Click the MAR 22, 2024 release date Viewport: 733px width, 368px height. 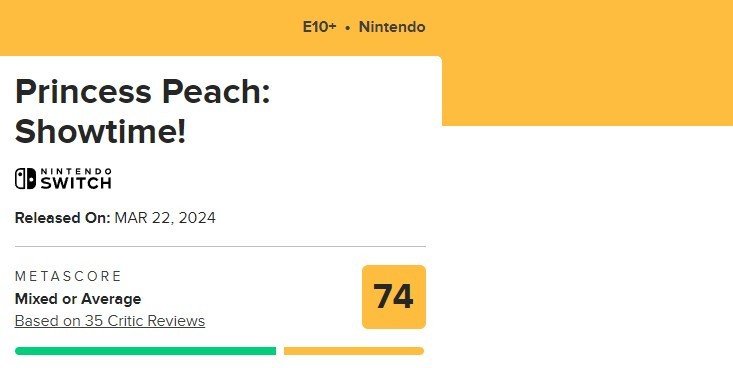165,218
